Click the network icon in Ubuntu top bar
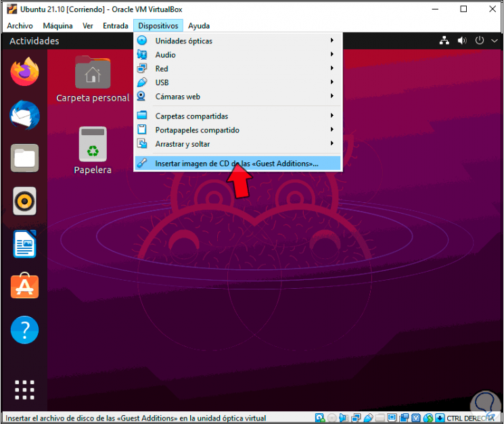Image resolution: width=504 pixels, height=424 pixels. (444, 41)
